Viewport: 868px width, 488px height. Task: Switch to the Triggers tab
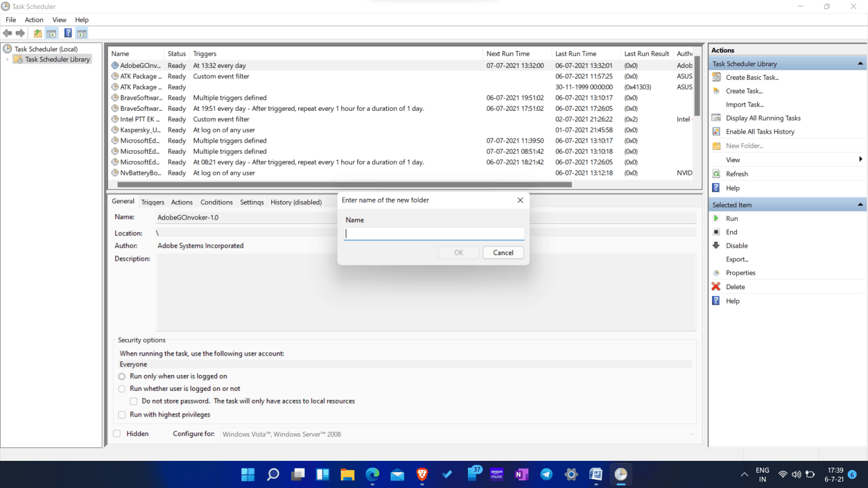click(153, 202)
